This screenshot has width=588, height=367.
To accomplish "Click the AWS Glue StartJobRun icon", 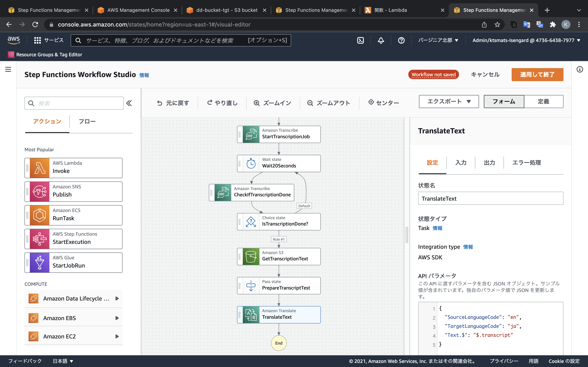I will pos(40,263).
